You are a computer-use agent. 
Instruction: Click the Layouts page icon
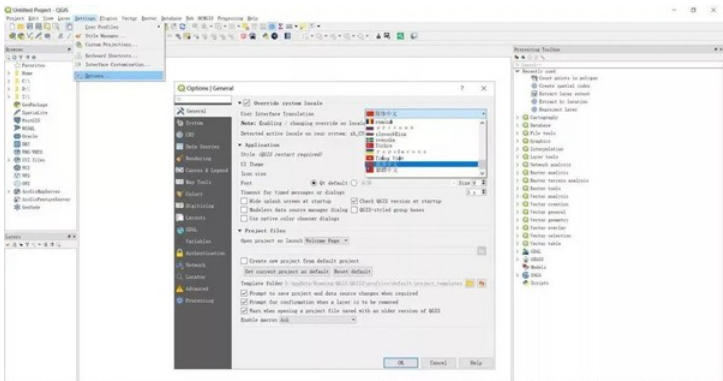[180, 218]
